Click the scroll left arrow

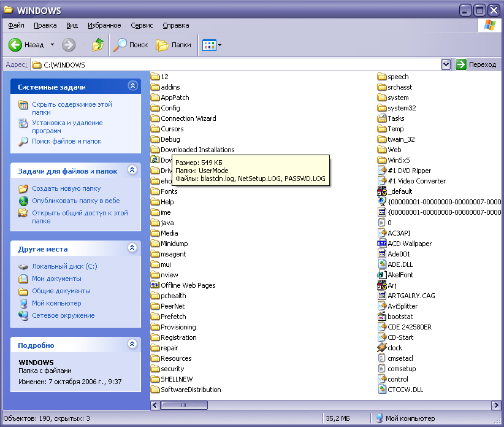[155, 405]
